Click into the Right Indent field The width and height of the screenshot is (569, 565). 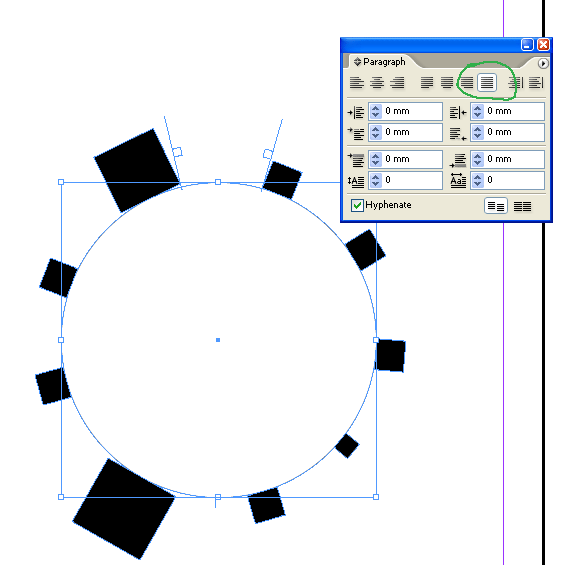click(514, 111)
